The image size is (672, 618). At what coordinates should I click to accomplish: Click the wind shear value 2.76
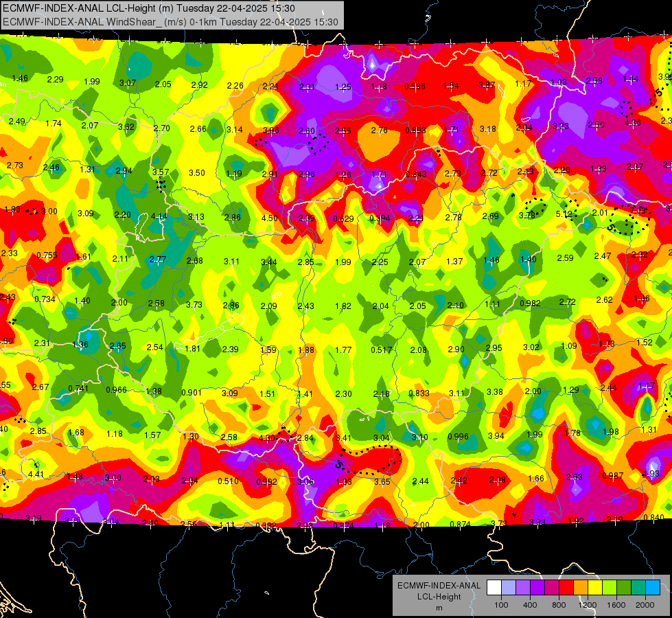pyautogui.click(x=380, y=130)
